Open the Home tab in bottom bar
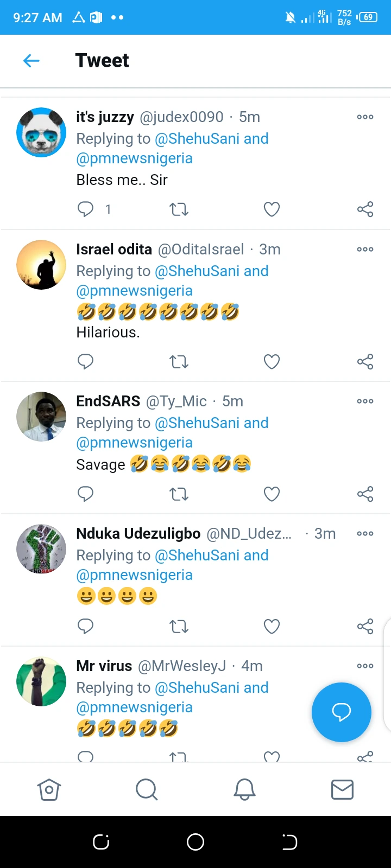 pos(49,789)
